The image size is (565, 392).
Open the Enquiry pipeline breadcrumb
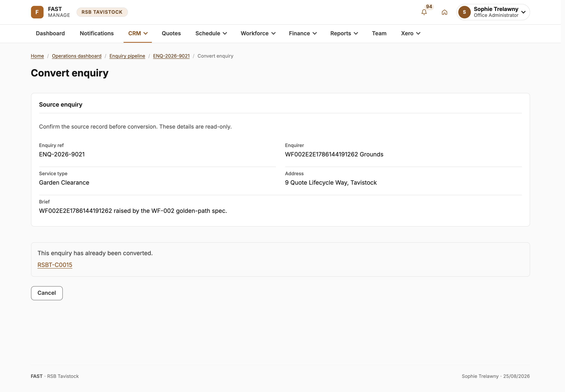(127, 56)
